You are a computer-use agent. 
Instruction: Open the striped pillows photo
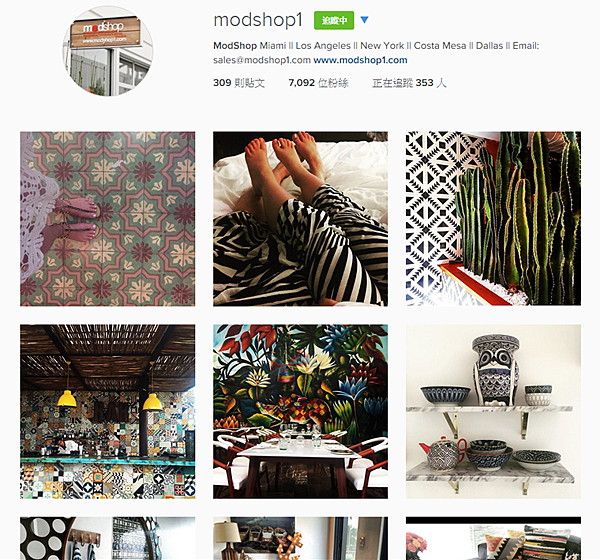click(493, 539)
